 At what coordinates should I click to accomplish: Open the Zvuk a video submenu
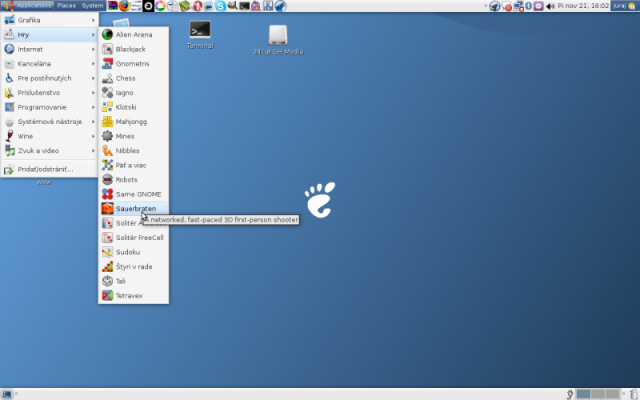click(x=49, y=151)
